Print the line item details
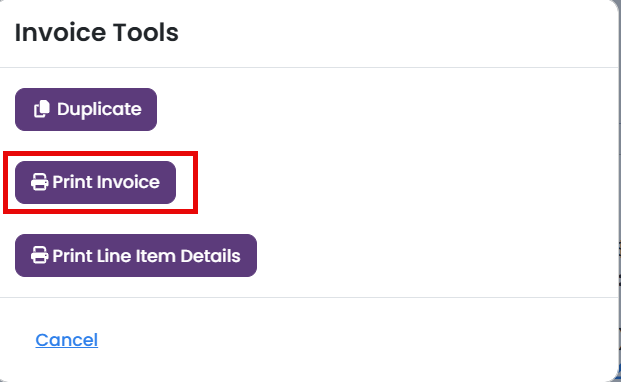 click(136, 255)
